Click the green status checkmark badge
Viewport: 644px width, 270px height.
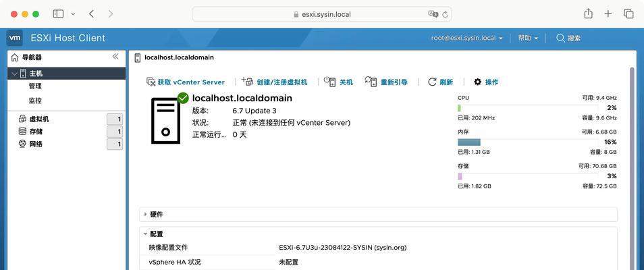[x=183, y=99]
